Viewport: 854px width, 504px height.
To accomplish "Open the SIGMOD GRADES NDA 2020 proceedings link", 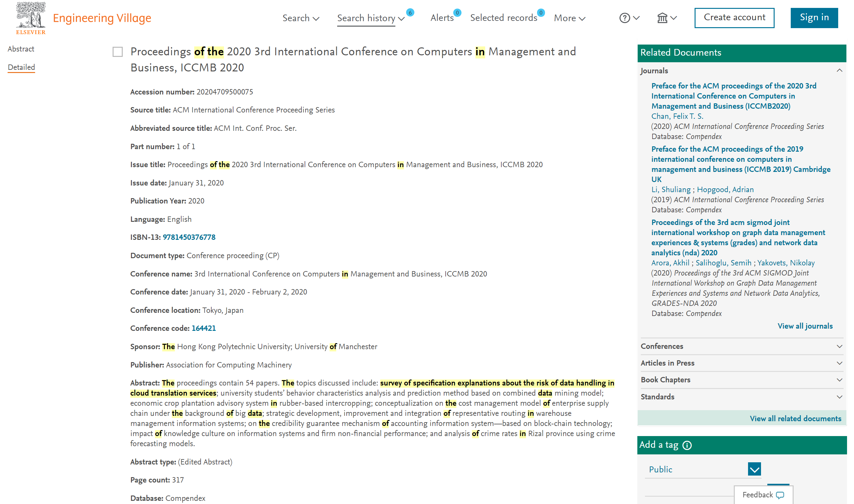I will tap(738, 238).
